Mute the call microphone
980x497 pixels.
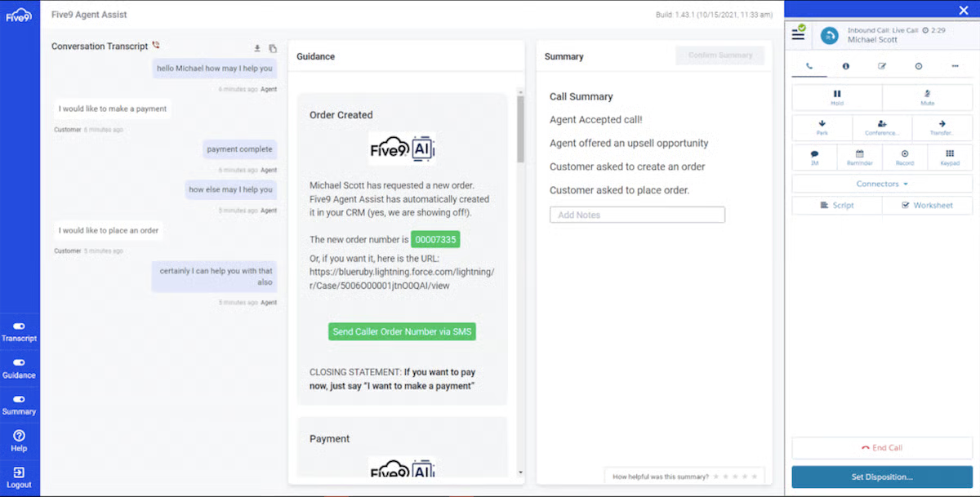927,97
